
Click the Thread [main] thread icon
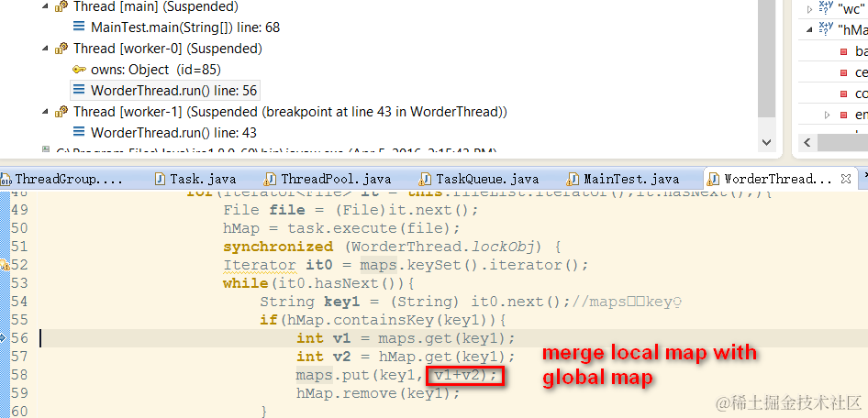tap(61, 6)
